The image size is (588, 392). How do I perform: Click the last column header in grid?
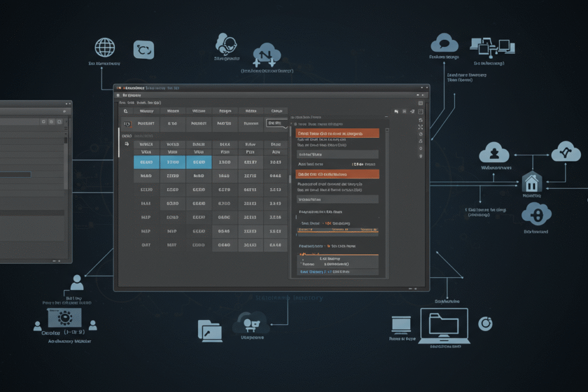[276, 111]
